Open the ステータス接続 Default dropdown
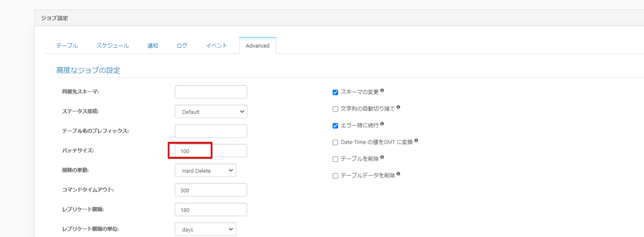Viewport: 644px width, 237px height. click(x=211, y=112)
